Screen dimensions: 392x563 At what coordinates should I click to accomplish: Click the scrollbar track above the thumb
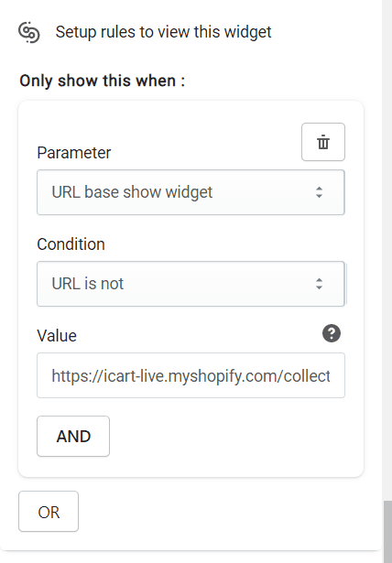(x=387, y=252)
